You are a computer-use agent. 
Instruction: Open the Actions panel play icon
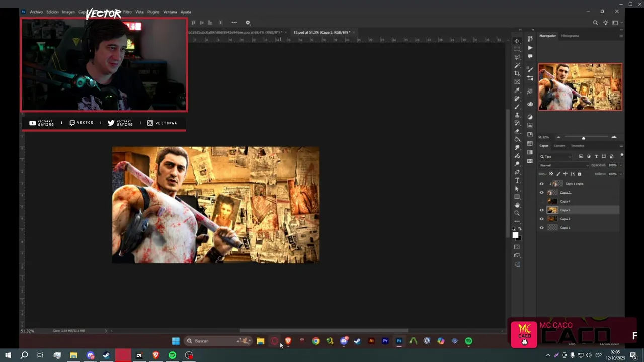pos(530,48)
